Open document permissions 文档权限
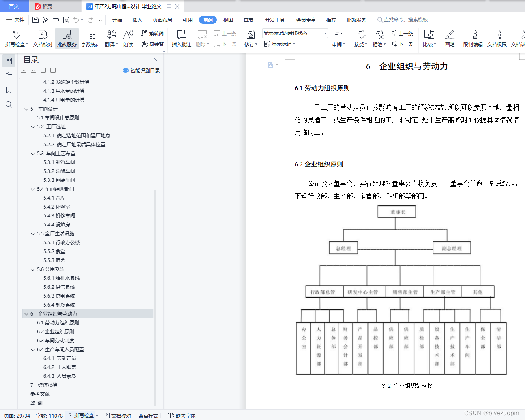This screenshot has width=525, height=420. (x=497, y=38)
